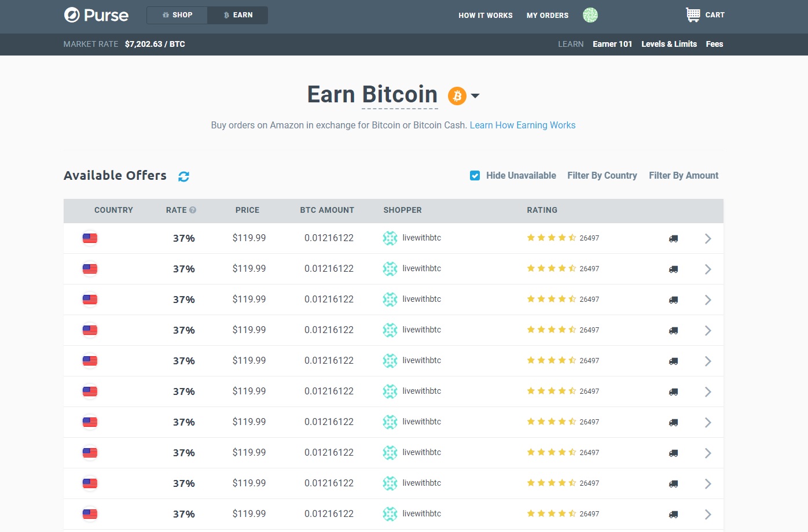Click the shipping truck icon in the first offer row
808x532 pixels.
pyautogui.click(x=673, y=239)
